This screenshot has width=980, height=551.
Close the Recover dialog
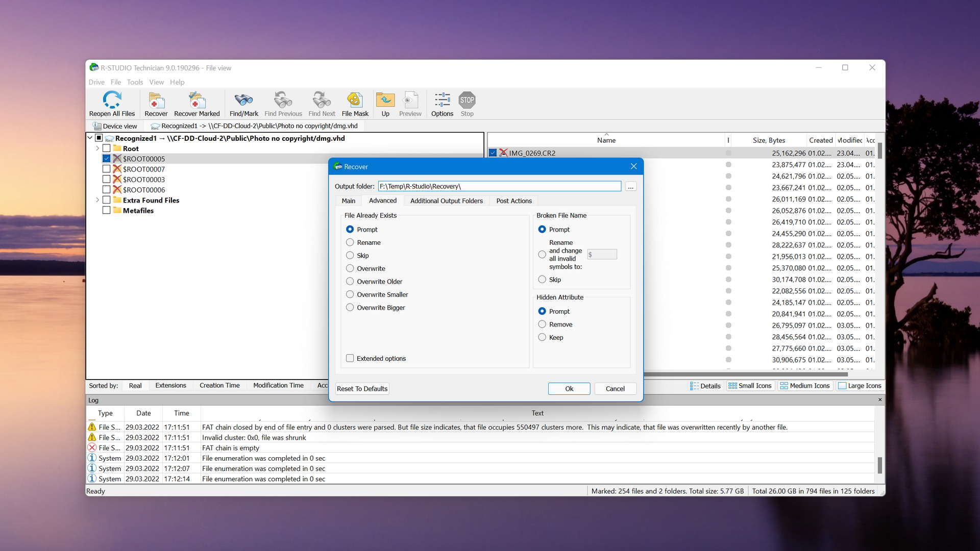(x=633, y=166)
